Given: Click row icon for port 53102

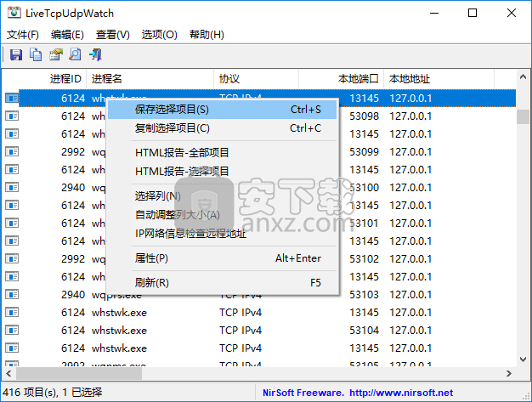Looking at the screenshot, I should pos(12,259).
